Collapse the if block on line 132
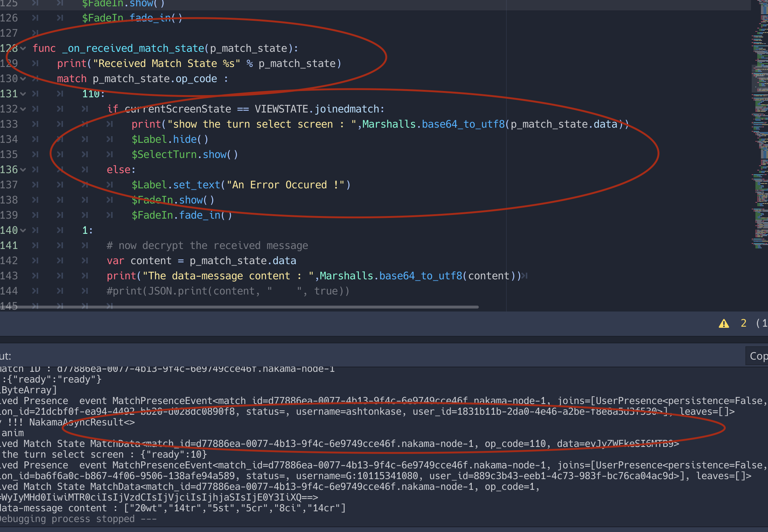The width and height of the screenshot is (768, 532). pyautogui.click(x=23, y=109)
